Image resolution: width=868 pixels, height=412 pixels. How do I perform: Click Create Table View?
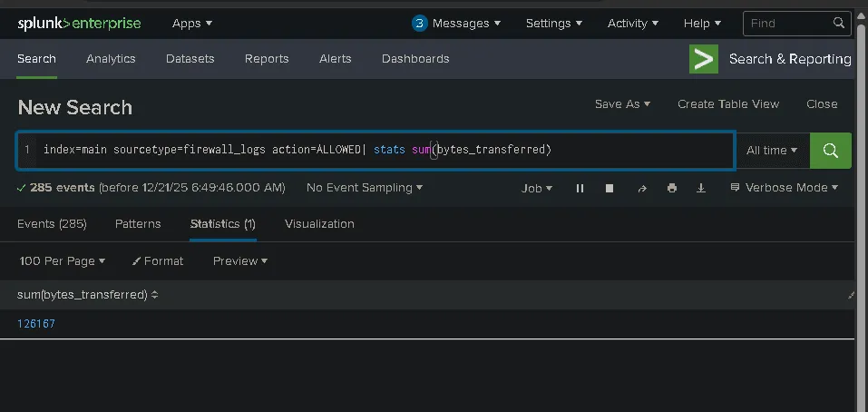[728, 104]
